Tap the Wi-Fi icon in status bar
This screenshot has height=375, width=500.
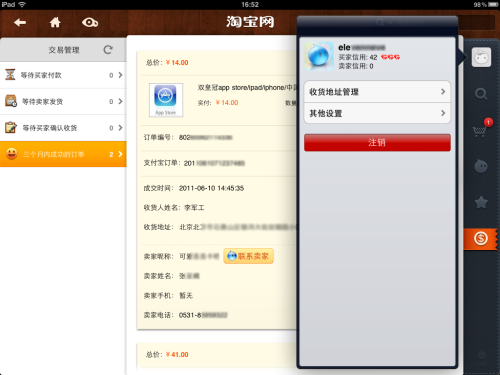click(22, 4)
